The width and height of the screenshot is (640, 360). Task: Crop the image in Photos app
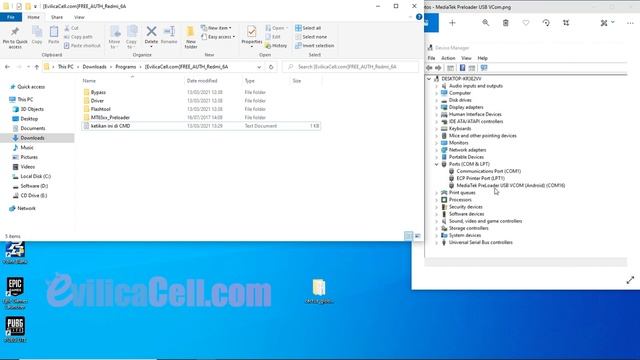coord(566,23)
